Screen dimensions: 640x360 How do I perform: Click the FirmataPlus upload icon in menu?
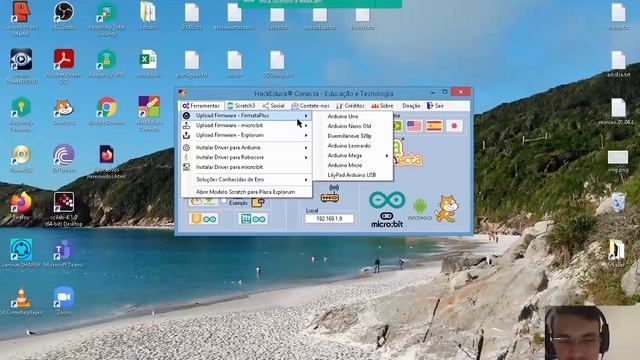coord(186,116)
